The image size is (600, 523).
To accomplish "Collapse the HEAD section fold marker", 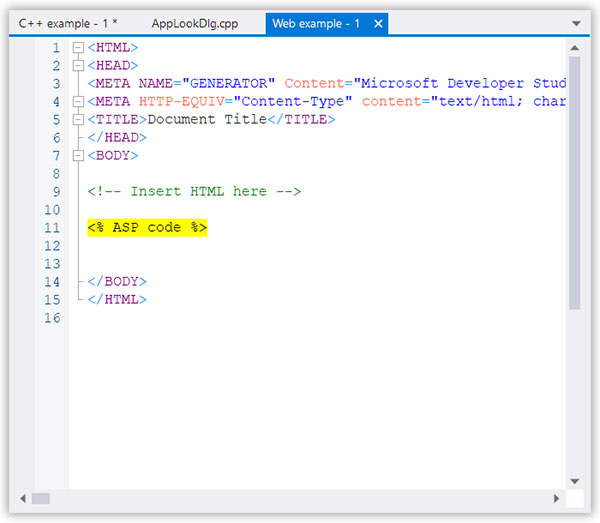I will [78, 66].
